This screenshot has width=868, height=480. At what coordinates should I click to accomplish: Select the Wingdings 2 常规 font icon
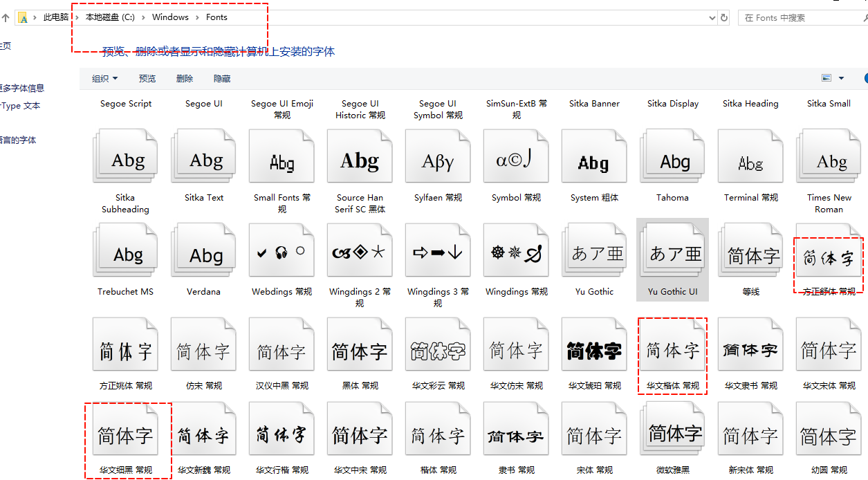pyautogui.click(x=360, y=250)
